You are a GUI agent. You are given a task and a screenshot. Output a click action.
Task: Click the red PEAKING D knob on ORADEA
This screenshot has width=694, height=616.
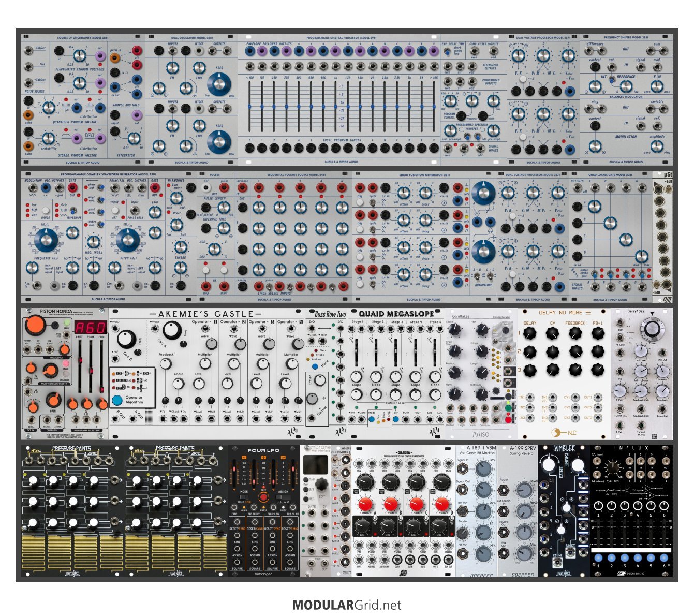pyautogui.click(x=442, y=504)
